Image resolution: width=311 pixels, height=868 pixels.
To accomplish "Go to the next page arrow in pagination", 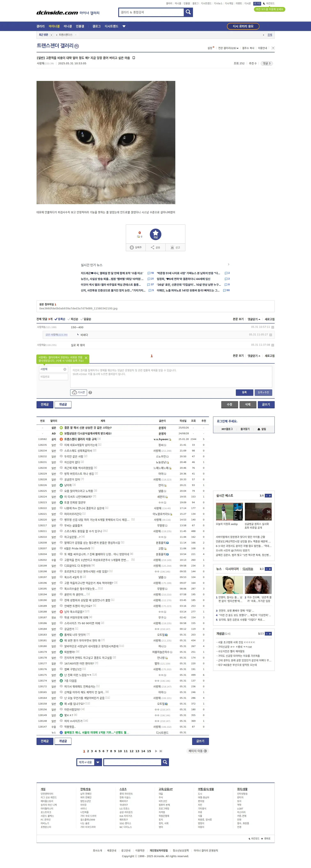I will tap(156, 751).
